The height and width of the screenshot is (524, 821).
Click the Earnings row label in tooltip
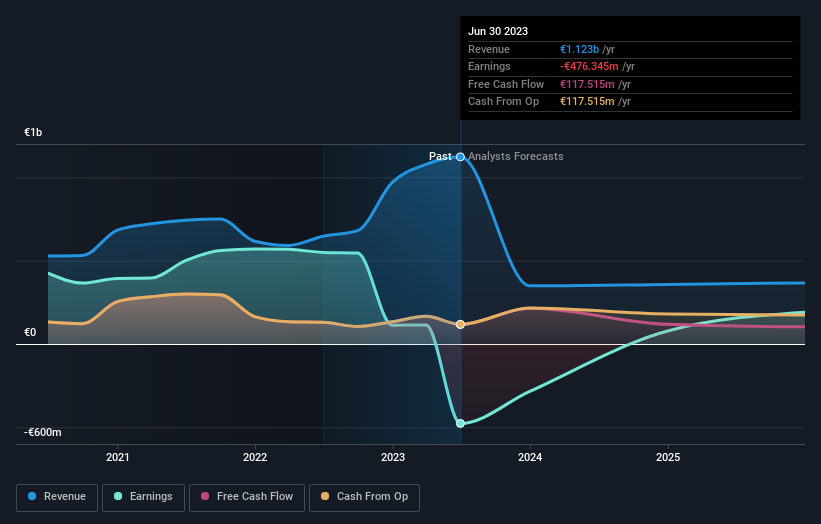point(489,66)
